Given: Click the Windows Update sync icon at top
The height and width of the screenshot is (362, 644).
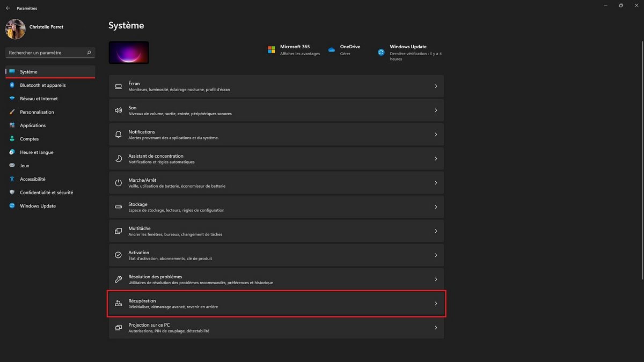Looking at the screenshot, I should (381, 52).
